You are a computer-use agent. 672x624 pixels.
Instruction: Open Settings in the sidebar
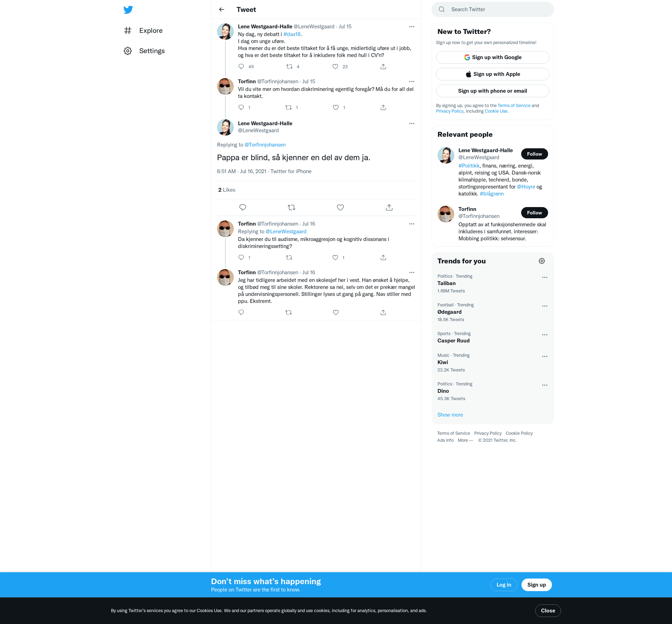coord(144,51)
